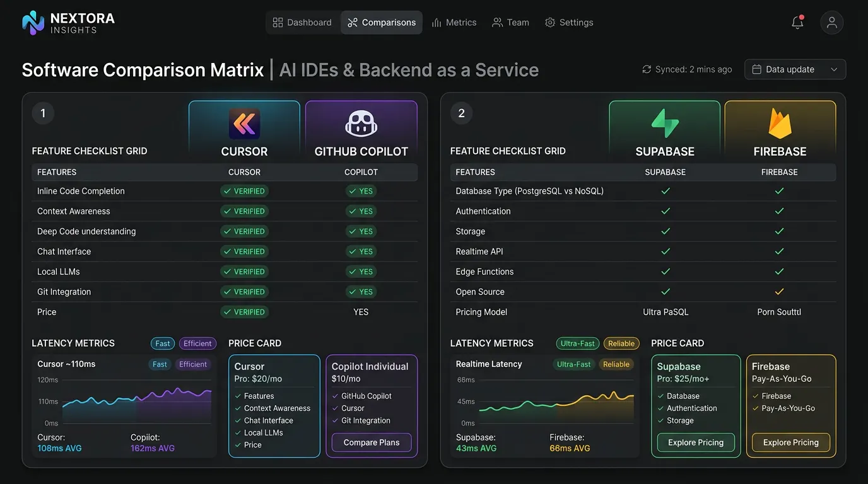Click 'Deep Code understanding' feature row label
The image size is (868, 484).
coord(86,231)
